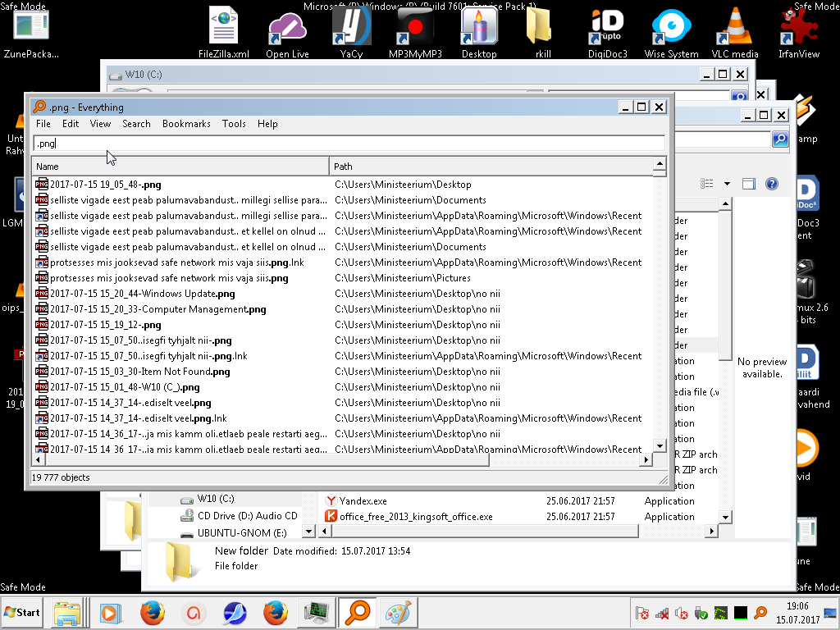This screenshot has width=840, height=630.
Task: Expand the Explorer change view dropdown arrow
Action: [727, 184]
